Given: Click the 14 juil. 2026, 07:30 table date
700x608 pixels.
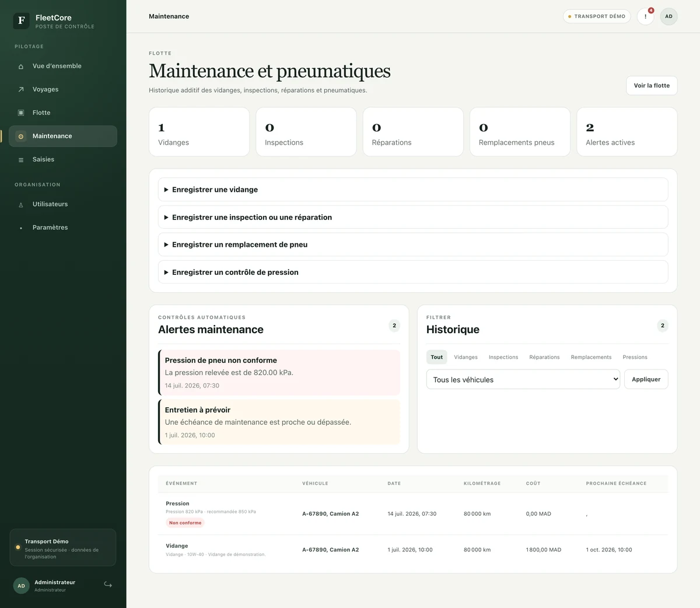Looking at the screenshot, I should click(412, 514).
